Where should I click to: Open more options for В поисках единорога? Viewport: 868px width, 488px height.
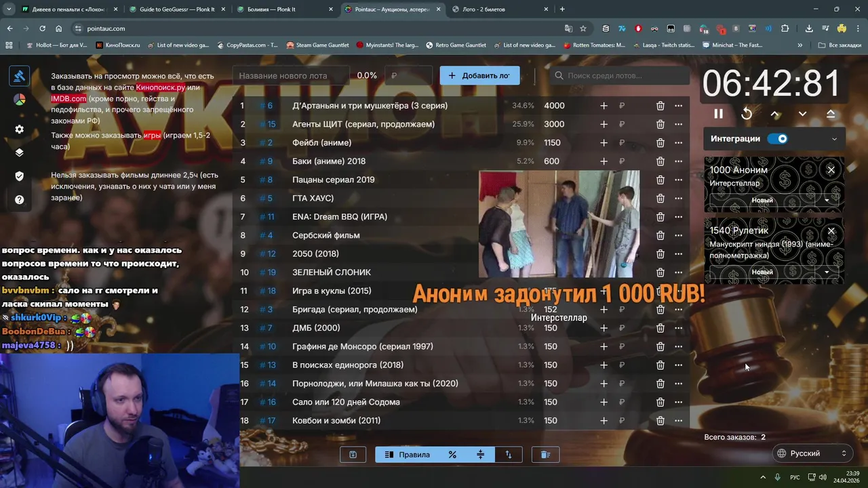click(x=678, y=365)
